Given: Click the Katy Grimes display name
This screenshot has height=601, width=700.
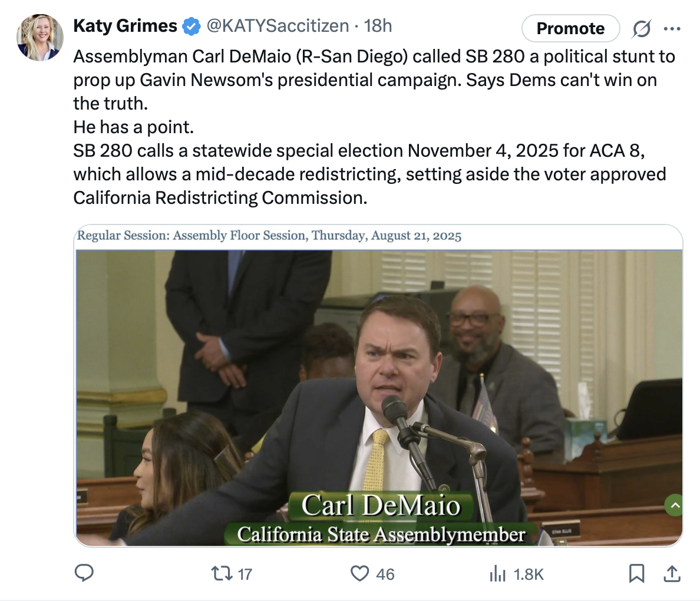Looking at the screenshot, I should (x=125, y=26).
